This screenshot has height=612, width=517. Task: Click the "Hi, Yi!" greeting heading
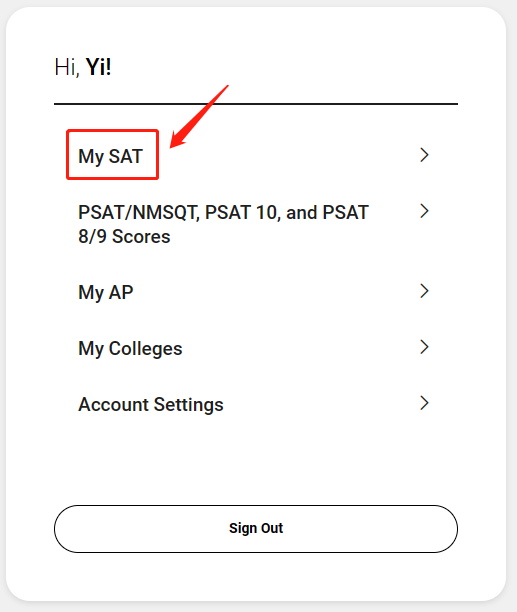point(83,67)
